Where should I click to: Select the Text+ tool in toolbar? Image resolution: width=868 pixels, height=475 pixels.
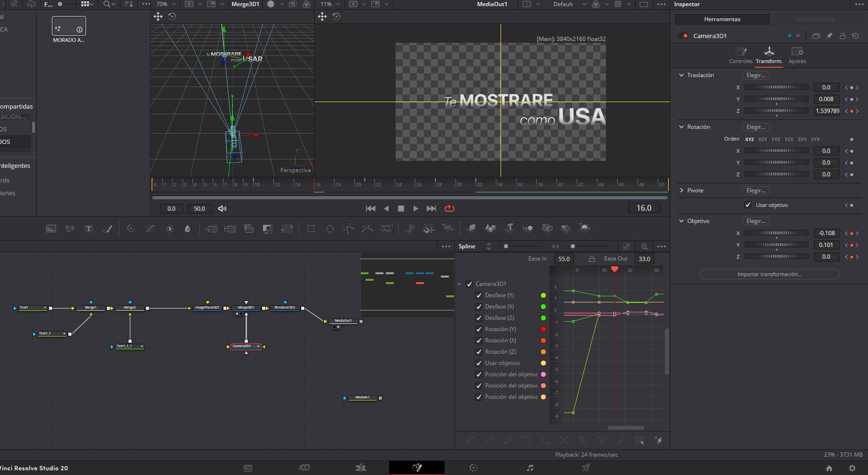[x=89, y=229]
